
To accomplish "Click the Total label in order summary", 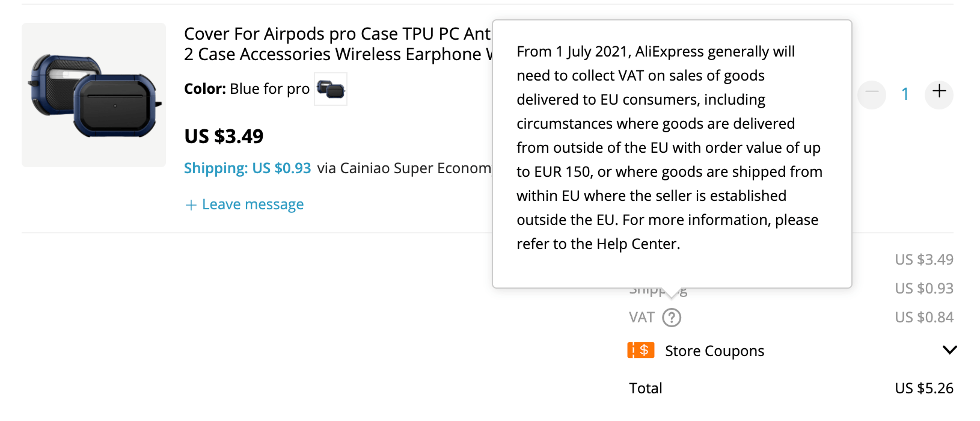I will pos(646,389).
